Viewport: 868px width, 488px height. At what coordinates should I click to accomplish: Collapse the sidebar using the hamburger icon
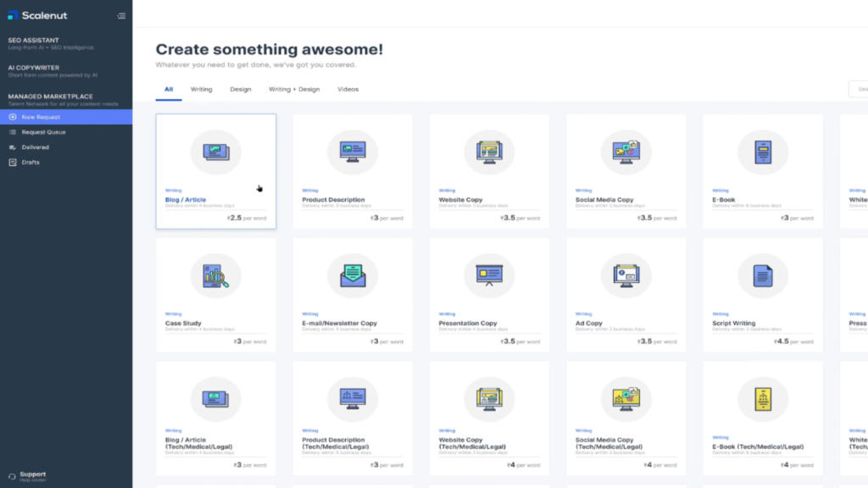click(121, 14)
